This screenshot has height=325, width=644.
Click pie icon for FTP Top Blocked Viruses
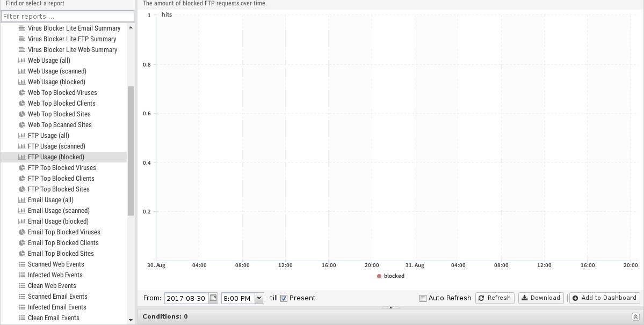point(22,168)
